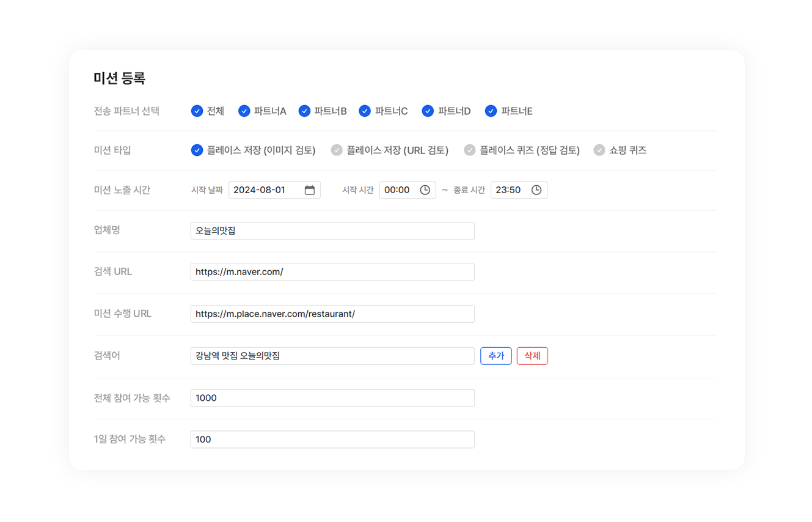This screenshot has height=522, width=812.
Task: Open clock icon in 종료 시간 field
Action: click(x=536, y=190)
